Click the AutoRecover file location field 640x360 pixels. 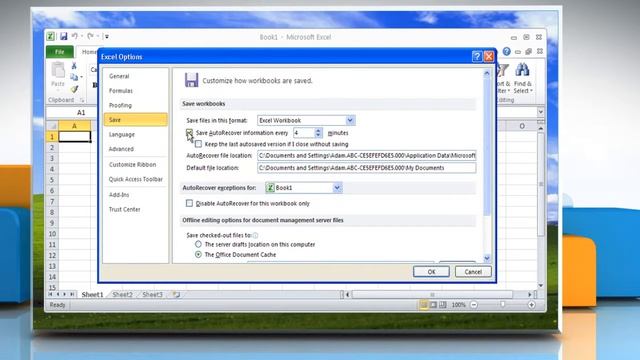pos(367,156)
